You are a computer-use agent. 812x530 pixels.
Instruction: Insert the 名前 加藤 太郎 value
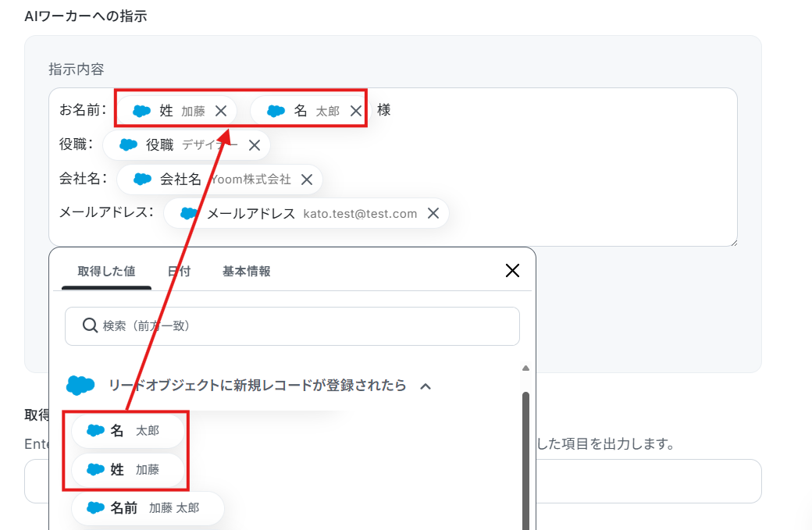[x=148, y=507]
